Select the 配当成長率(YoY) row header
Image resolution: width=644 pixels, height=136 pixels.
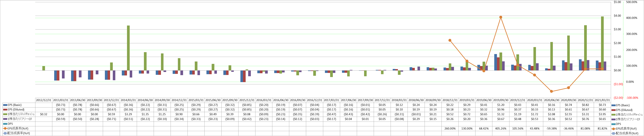pos(19,133)
